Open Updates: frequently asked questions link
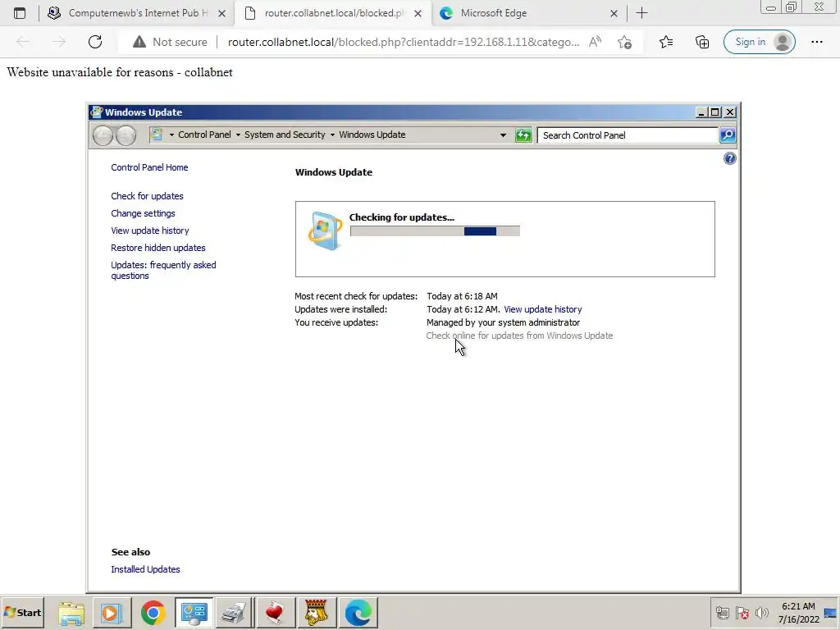The height and width of the screenshot is (630, 840). [x=163, y=270]
